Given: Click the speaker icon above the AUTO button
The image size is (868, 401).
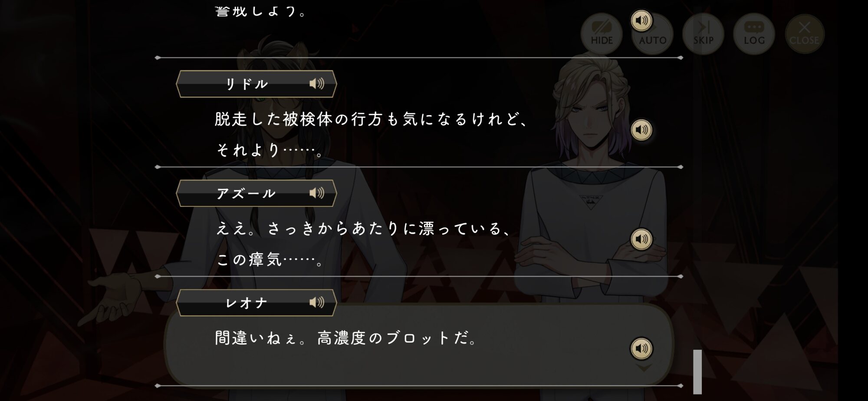Looking at the screenshot, I should point(641,20).
